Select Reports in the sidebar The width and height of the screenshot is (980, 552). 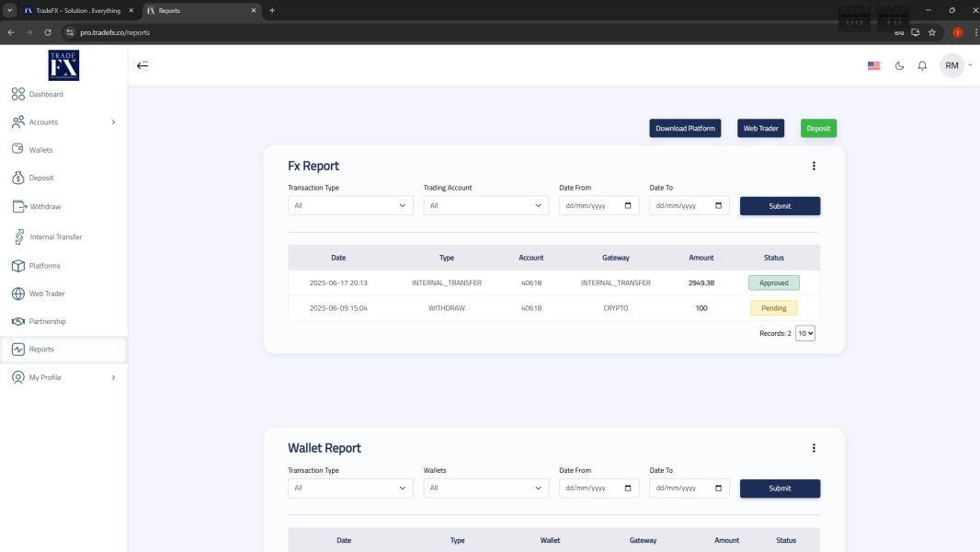[x=63, y=350]
